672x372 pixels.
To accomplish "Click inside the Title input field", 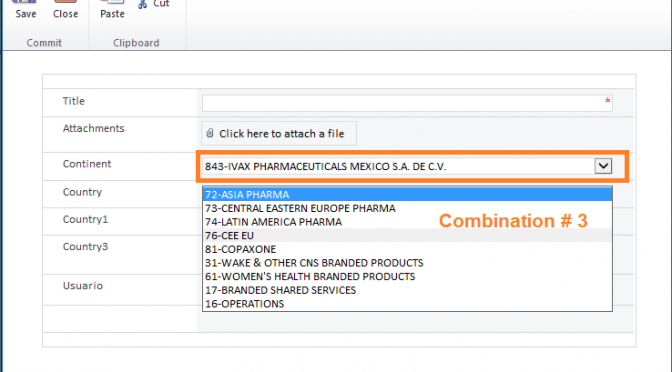I will click(x=407, y=103).
